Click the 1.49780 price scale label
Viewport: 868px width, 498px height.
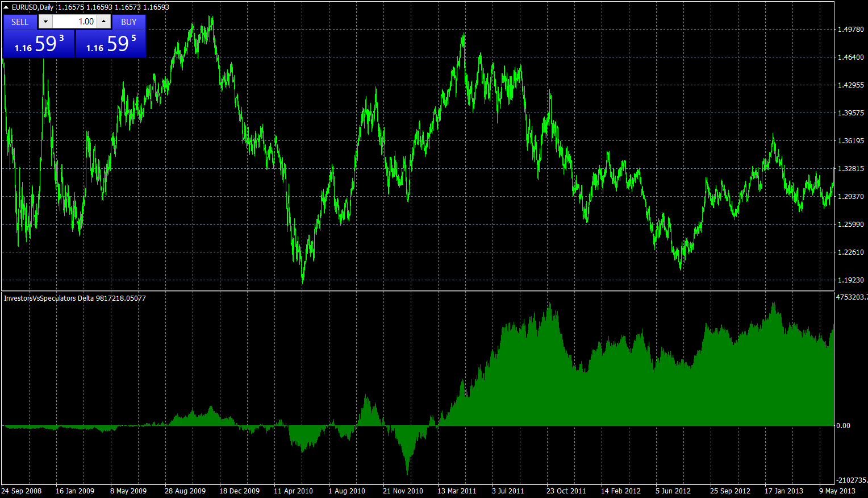pyautogui.click(x=851, y=30)
